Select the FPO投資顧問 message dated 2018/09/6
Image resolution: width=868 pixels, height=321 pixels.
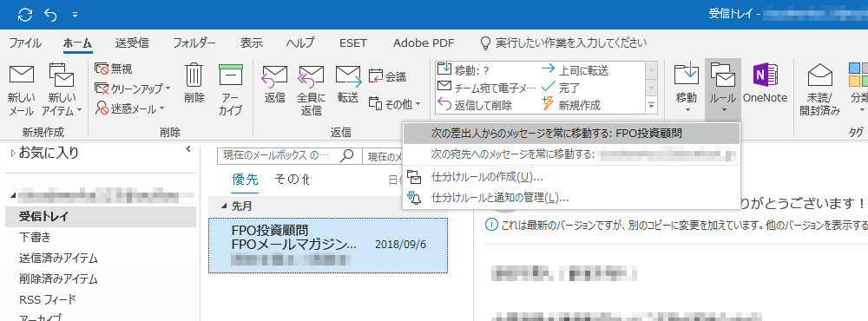(328, 245)
